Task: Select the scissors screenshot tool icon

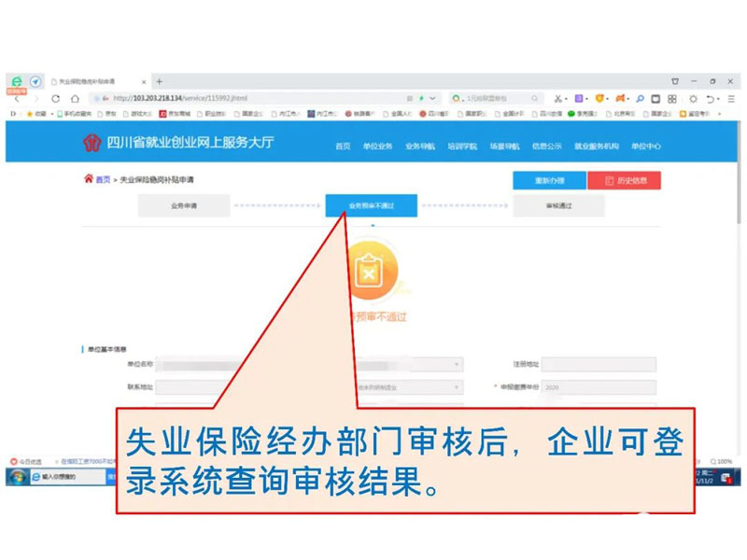Action: [x=558, y=98]
